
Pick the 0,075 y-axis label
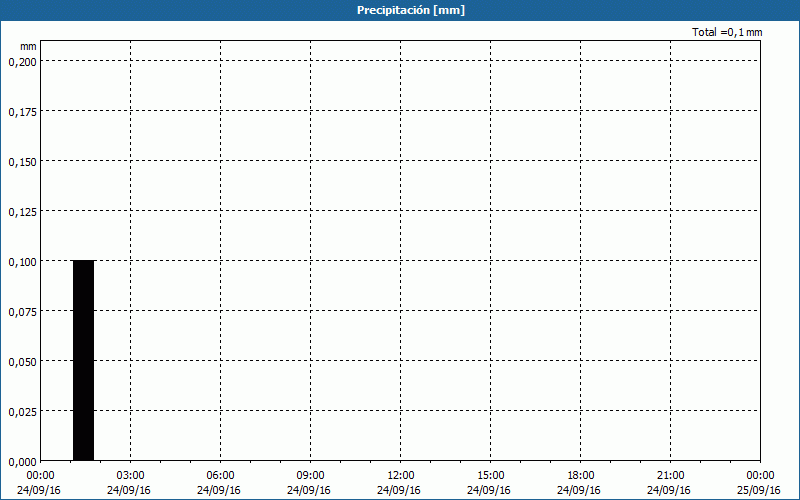[x=22, y=311]
